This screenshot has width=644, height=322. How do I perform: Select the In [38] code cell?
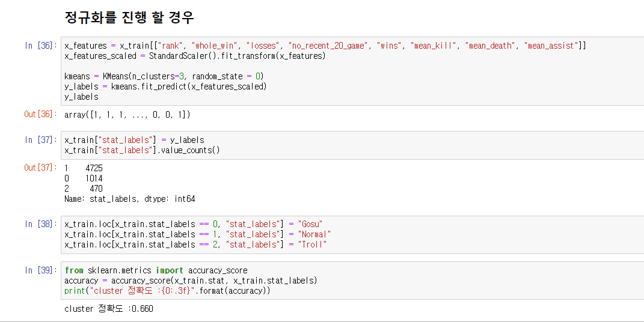point(352,234)
